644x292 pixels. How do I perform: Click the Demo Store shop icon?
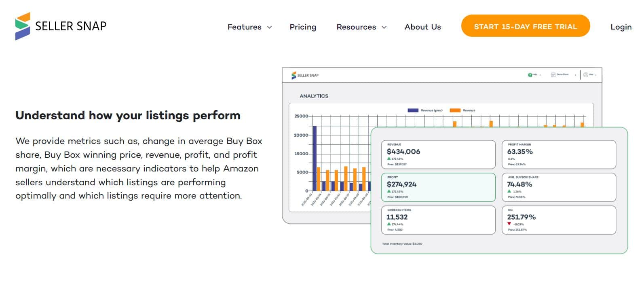(x=553, y=75)
